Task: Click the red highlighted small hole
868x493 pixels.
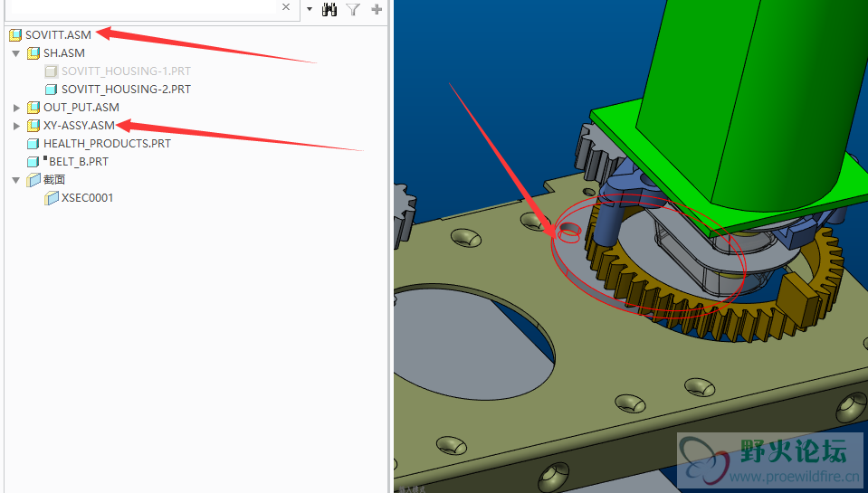Action: point(568,232)
